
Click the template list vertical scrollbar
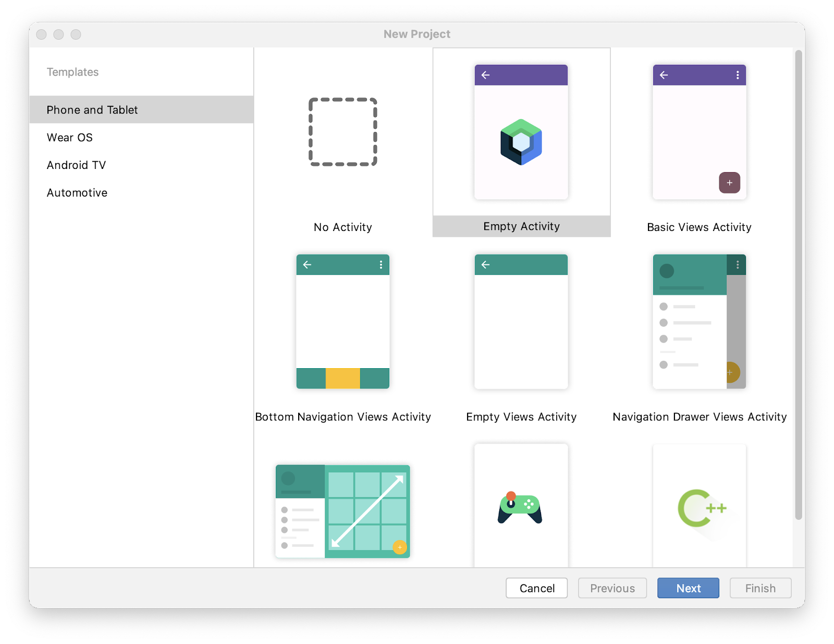click(799, 285)
